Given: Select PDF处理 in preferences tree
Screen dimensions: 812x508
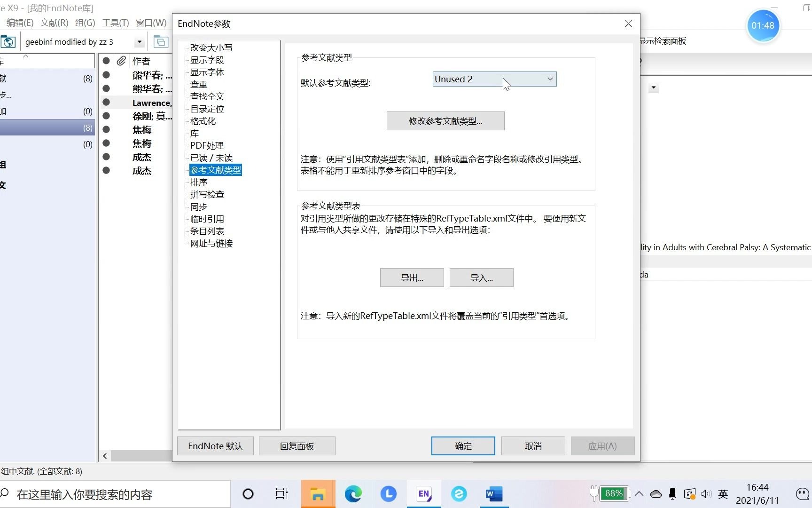Looking at the screenshot, I should (x=207, y=145).
